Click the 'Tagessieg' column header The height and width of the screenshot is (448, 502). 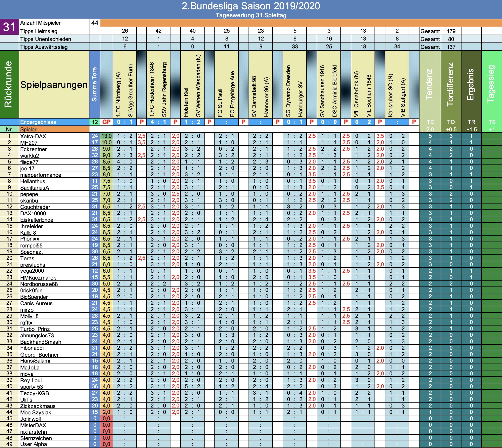click(x=492, y=84)
